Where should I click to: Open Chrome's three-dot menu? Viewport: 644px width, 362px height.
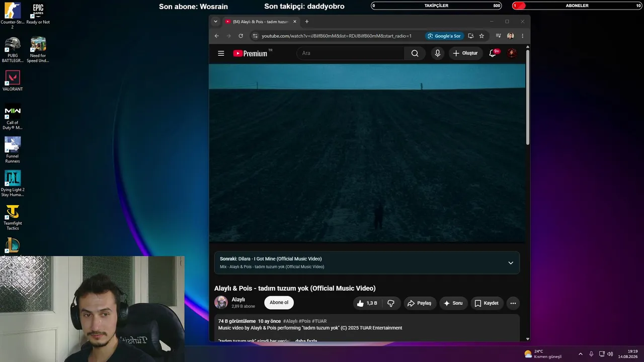pos(523,36)
